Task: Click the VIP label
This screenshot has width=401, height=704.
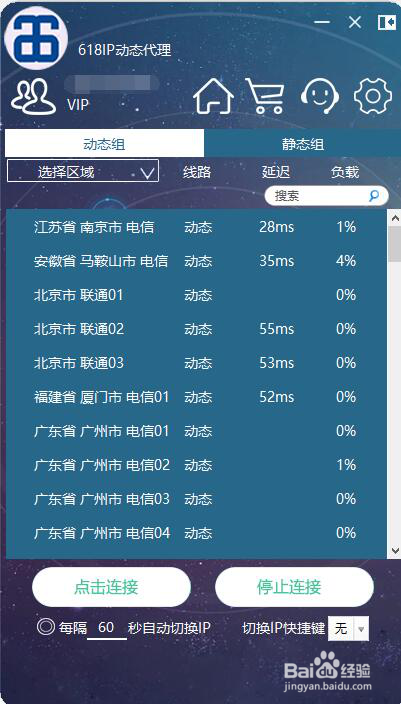Action: pyautogui.click(x=78, y=105)
